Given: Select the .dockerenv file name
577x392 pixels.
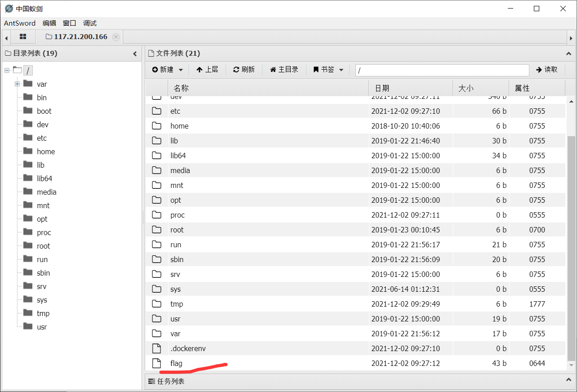Looking at the screenshot, I should click(188, 348).
